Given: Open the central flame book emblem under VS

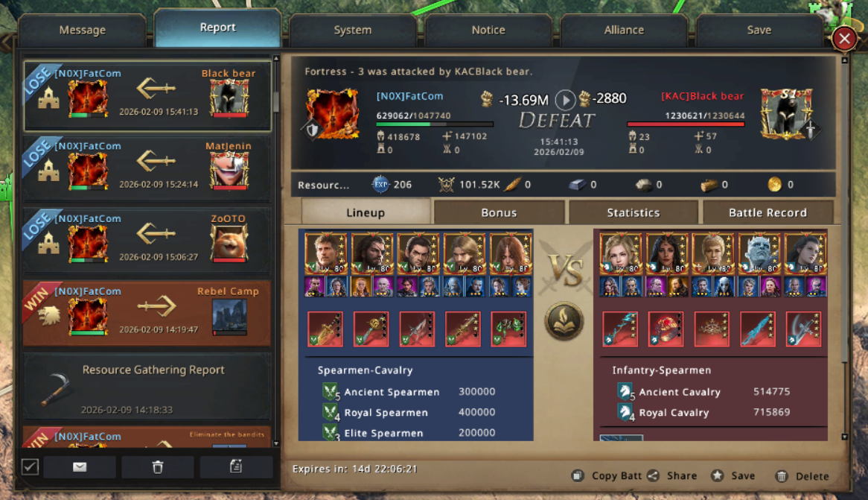Looking at the screenshot, I should [x=564, y=321].
